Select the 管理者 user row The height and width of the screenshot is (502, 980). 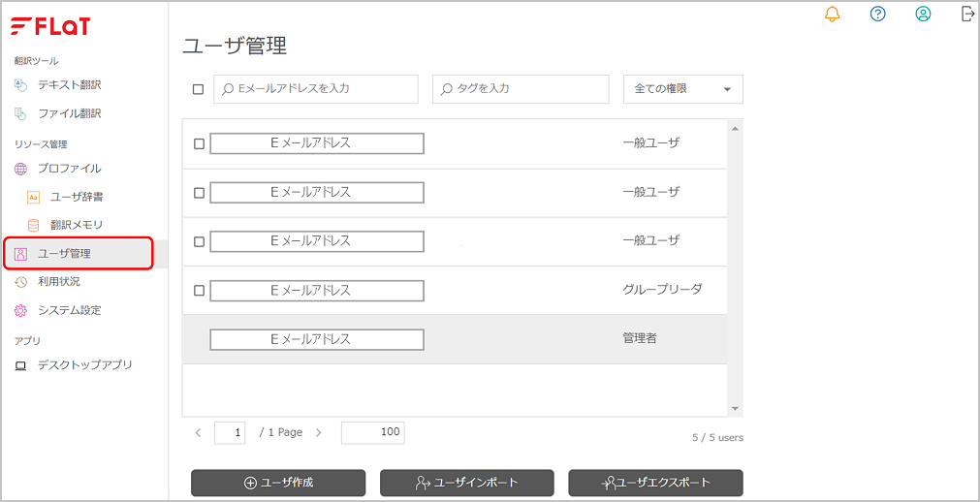(455, 339)
